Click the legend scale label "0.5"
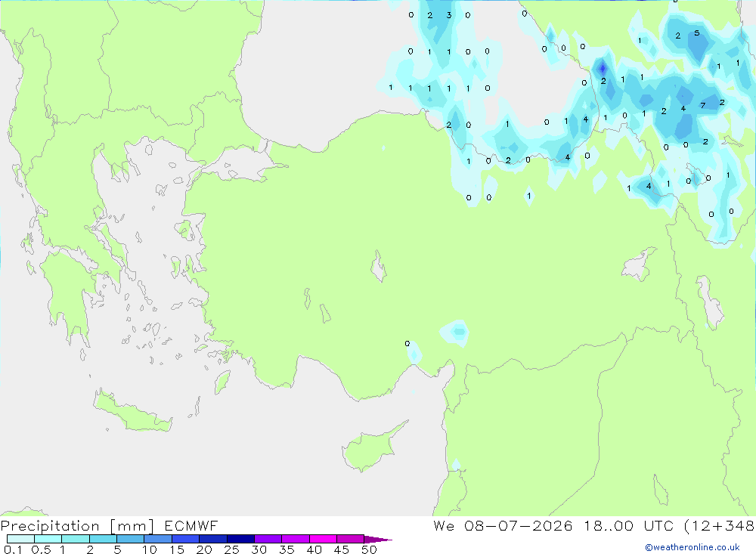The width and height of the screenshot is (756, 554). (x=41, y=549)
